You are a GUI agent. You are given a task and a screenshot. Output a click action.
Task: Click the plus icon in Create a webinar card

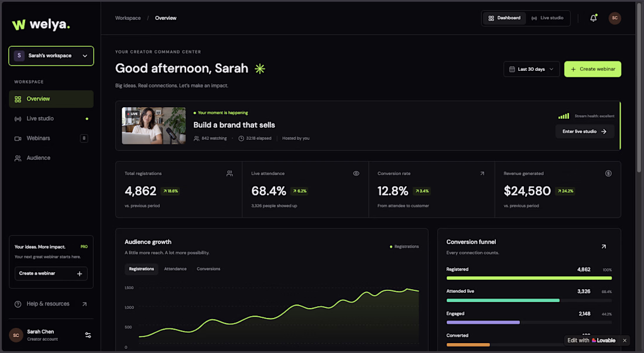[80, 274]
